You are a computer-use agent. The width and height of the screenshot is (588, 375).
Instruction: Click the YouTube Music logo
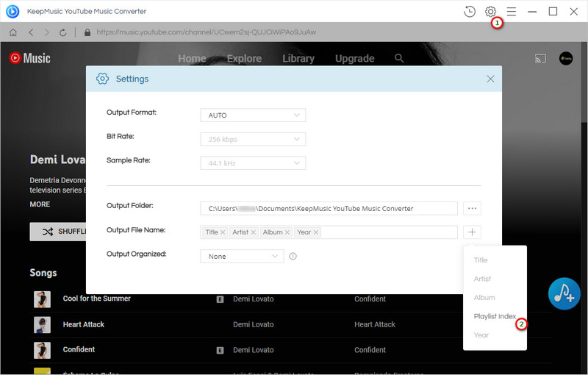point(29,58)
